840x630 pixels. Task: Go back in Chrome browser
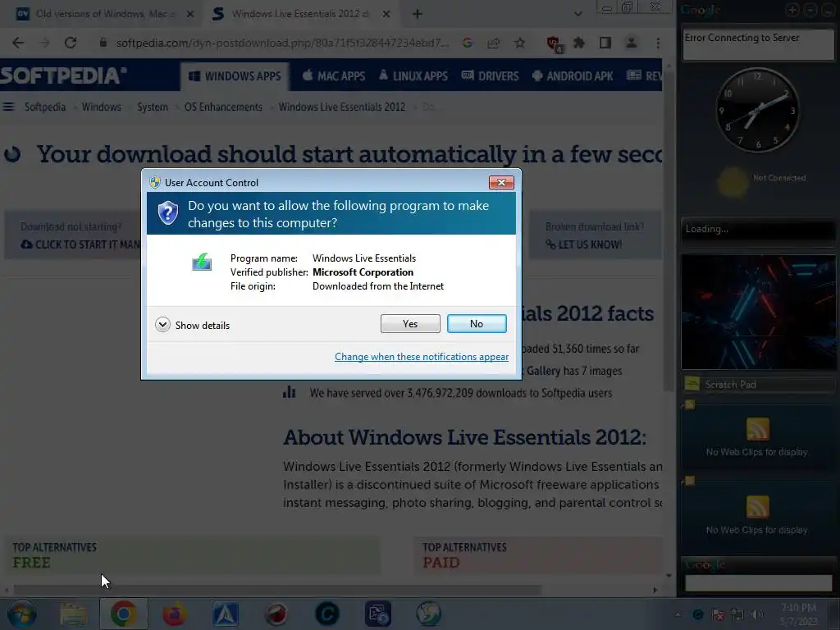(x=18, y=43)
